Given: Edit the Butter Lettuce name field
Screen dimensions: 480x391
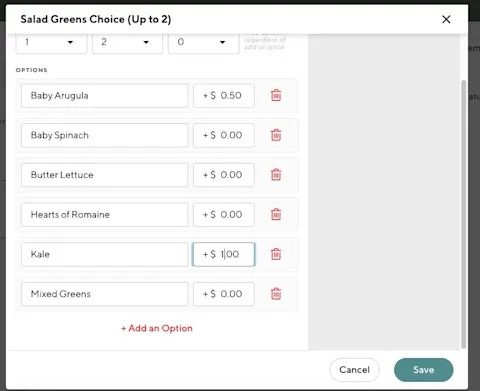Looking at the screenshot, I should (105, 175).
